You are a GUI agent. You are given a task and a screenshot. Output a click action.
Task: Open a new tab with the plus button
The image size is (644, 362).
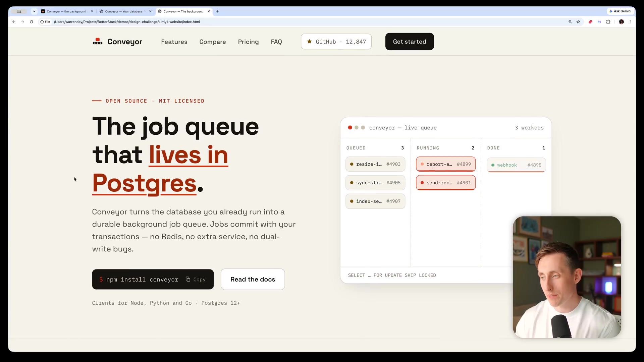coord(218,11)
